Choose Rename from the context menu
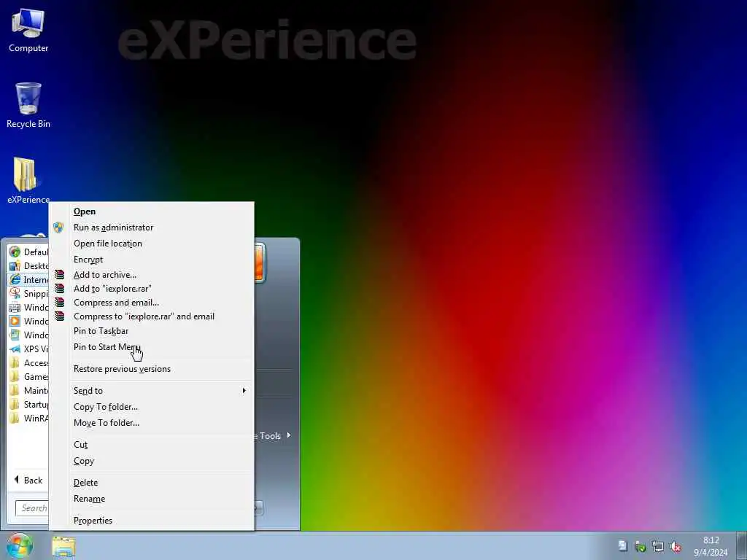The height and width of the screenshot is (560, 747). (x=89, y=499)
